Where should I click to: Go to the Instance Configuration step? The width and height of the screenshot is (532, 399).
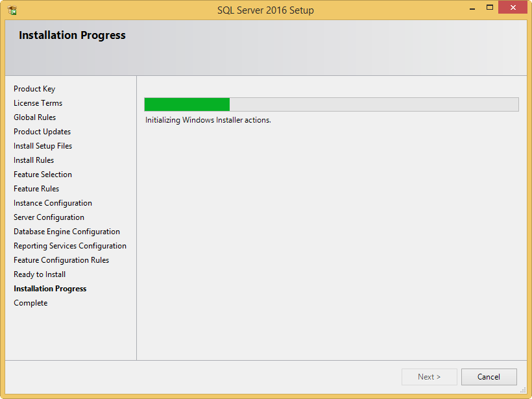[53, 203]
